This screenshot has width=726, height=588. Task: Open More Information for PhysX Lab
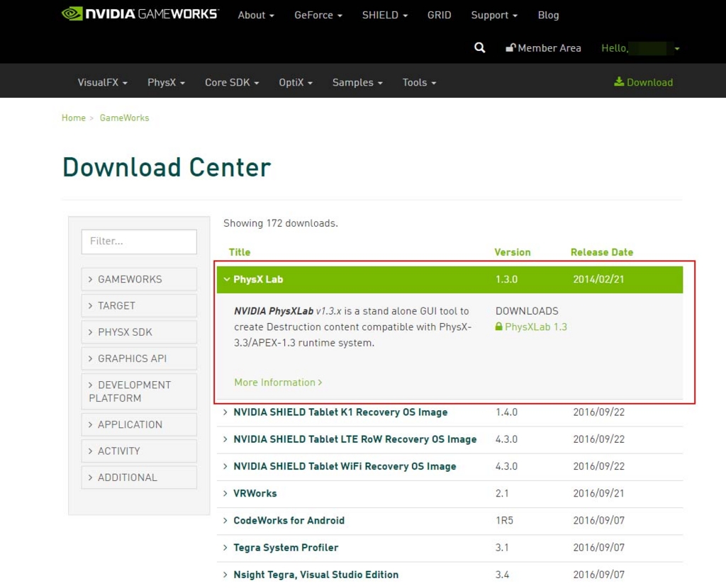click(x=278, y=382)
